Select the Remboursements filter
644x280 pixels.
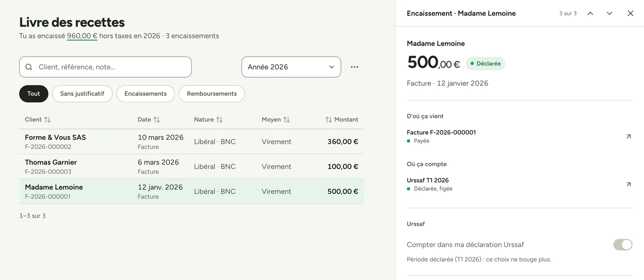(212, 94)
